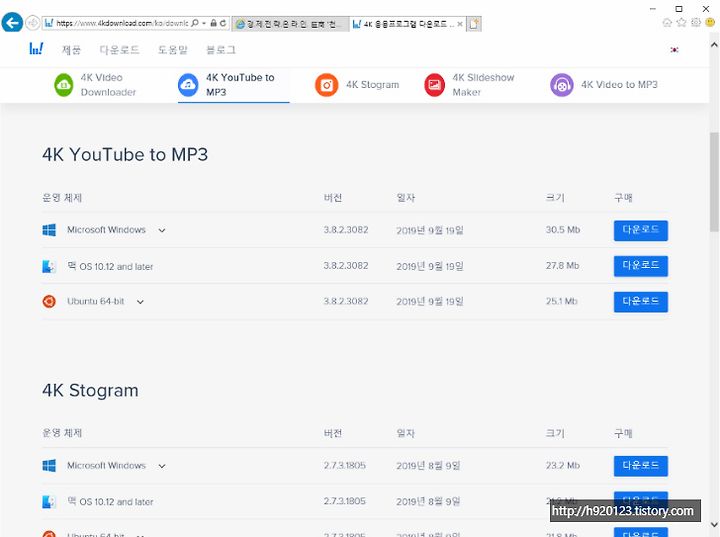Close the active 4K download browser tab
The width and height of the screenshot is (720, 537).
(x=460, y=24)
